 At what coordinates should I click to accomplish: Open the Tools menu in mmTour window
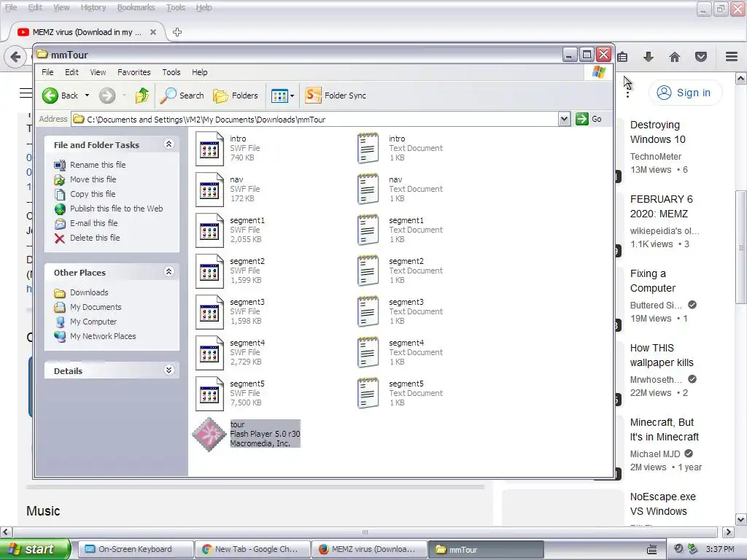pyautogui.click(x=171, y=72)
